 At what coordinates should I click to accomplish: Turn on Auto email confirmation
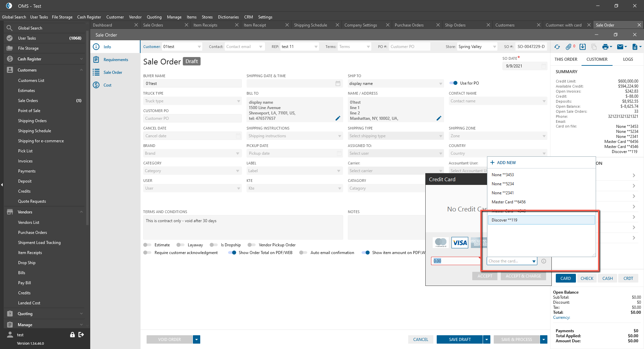303,253
